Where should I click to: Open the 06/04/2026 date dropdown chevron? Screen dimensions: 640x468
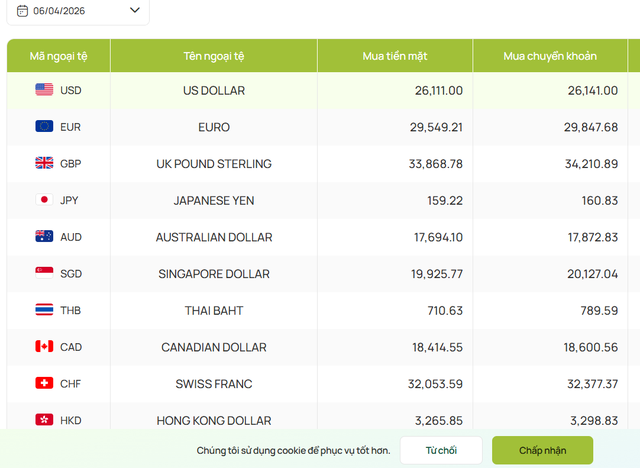(135, 10)
